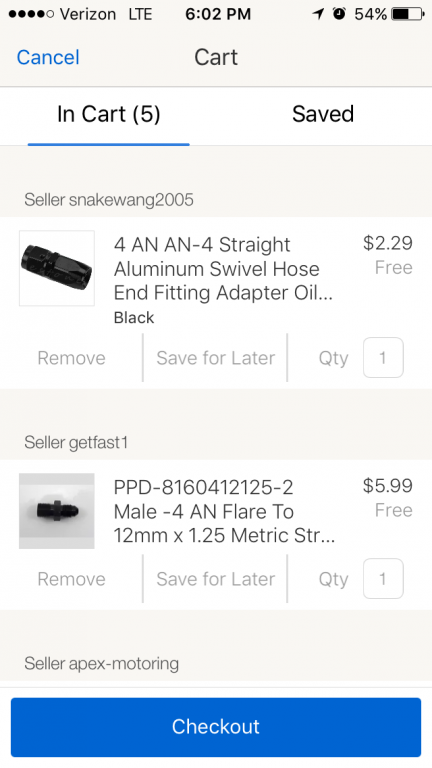Open the PPD-8160412125-2 Male -4 AN title

coord(224,511)
